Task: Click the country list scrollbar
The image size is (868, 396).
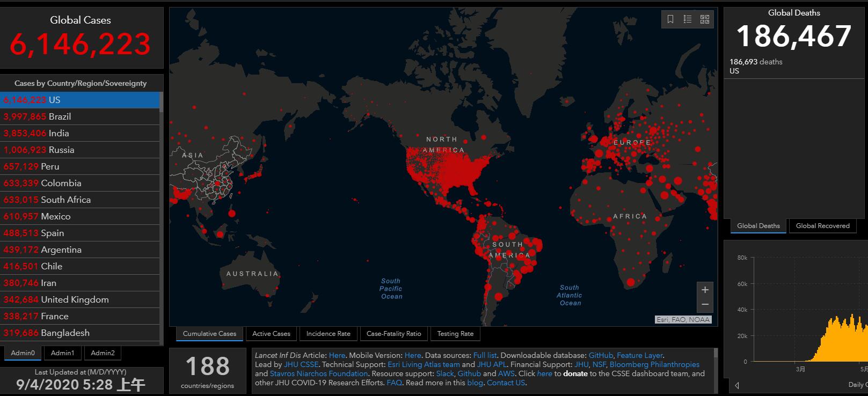Action: tap(161, 215)
